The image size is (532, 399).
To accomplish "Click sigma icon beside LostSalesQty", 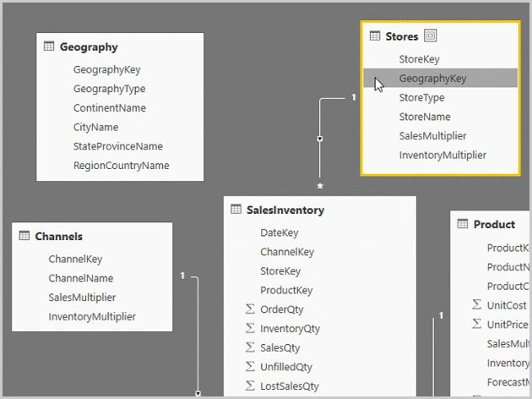I will (250, 385).
